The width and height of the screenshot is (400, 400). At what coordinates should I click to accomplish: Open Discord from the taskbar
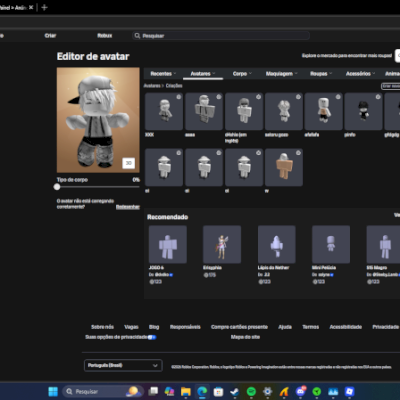tap(300, 391)
